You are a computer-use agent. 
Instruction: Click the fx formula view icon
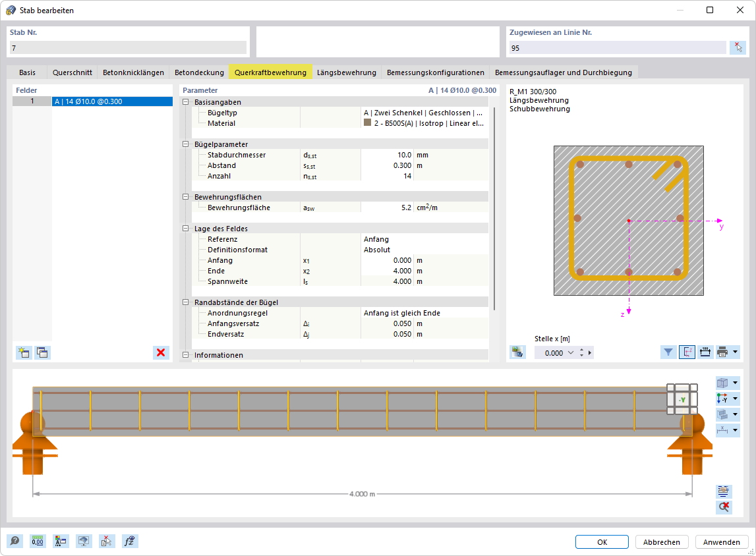point(130,541)
